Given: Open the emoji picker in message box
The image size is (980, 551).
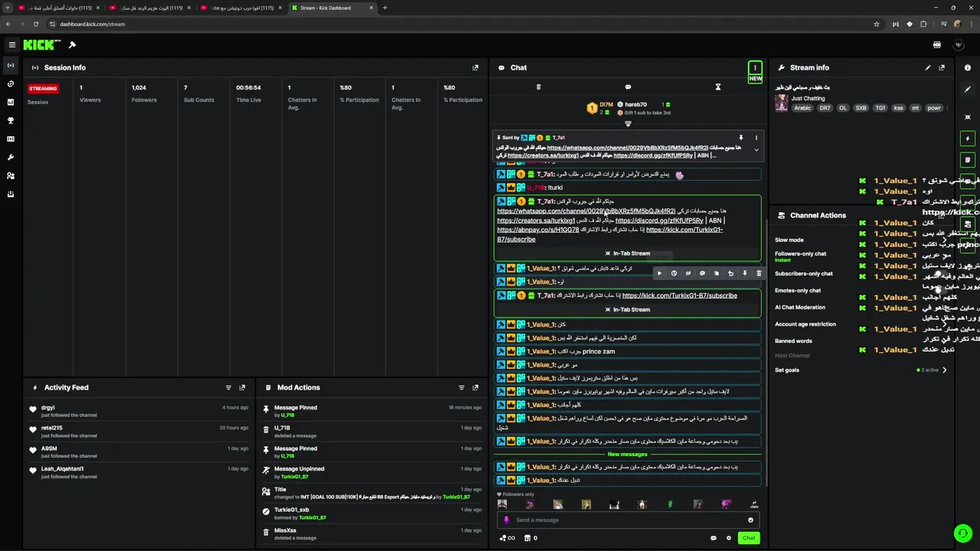Looking at the screenshot, I should point(750,520).
